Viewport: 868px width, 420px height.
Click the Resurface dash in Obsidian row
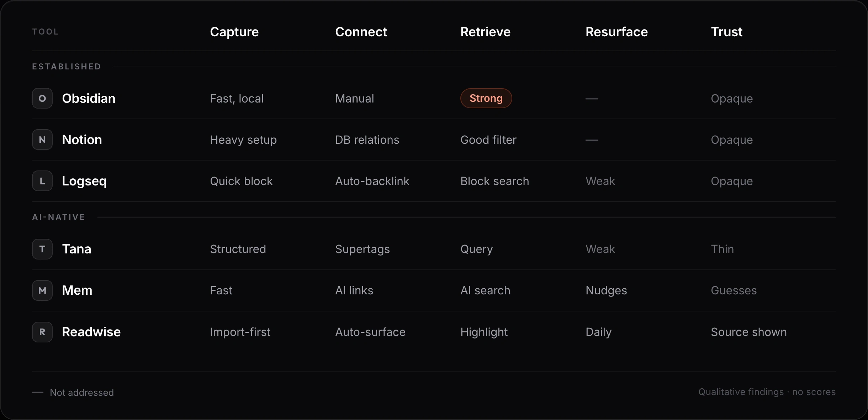point(592,99)
